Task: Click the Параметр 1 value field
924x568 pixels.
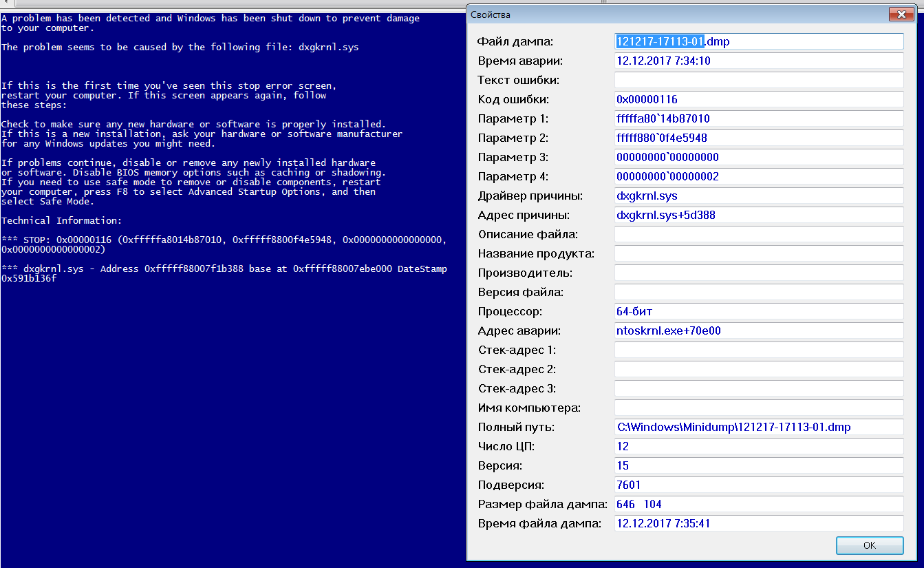Action: click(759, 118)
